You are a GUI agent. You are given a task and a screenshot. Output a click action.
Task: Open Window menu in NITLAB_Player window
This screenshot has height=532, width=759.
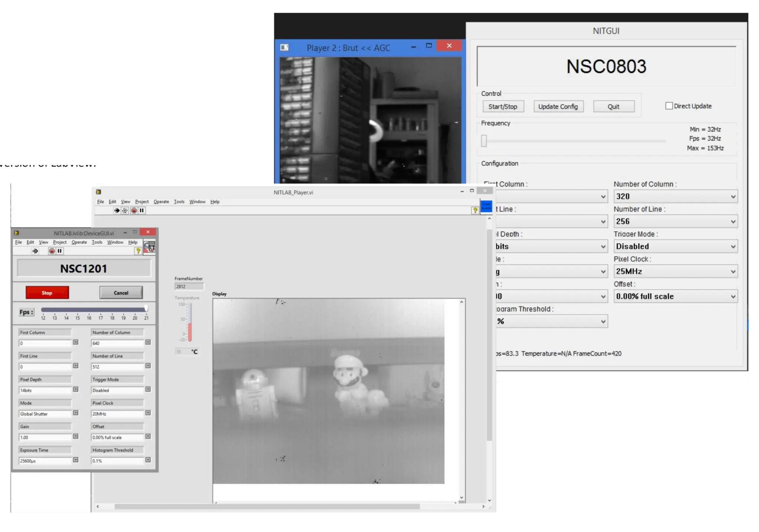197,202
